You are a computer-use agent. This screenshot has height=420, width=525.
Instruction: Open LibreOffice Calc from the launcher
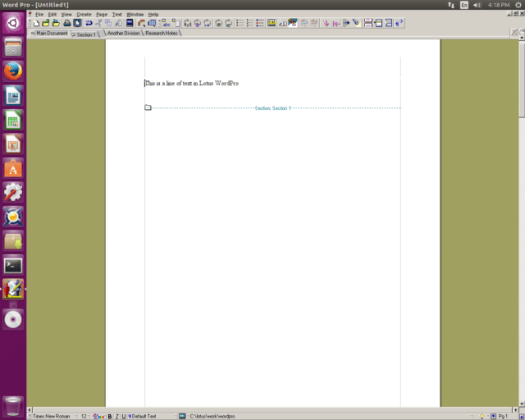coord(13,120)
